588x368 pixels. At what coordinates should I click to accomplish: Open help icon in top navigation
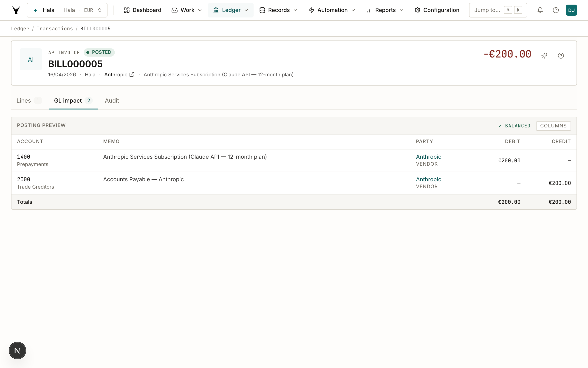click(x=556, y=10)
